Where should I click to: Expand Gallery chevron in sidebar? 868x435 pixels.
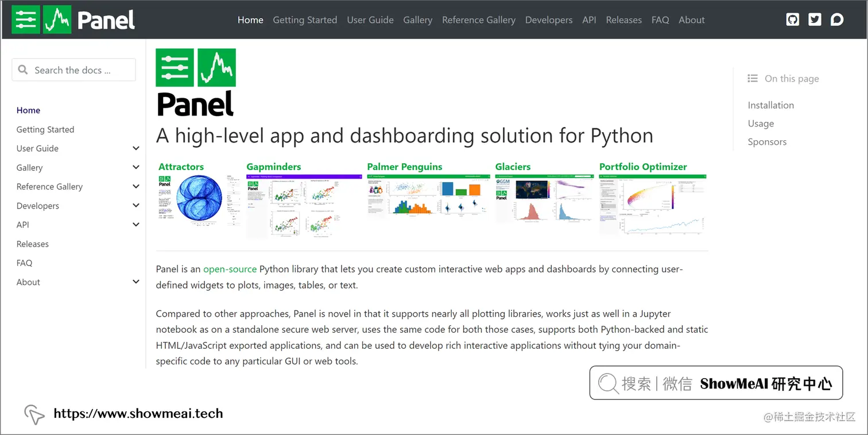coord(136,167)
